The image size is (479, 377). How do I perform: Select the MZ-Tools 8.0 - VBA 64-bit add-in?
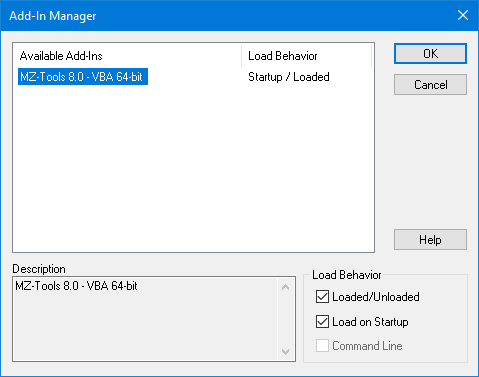coord(83,77)
